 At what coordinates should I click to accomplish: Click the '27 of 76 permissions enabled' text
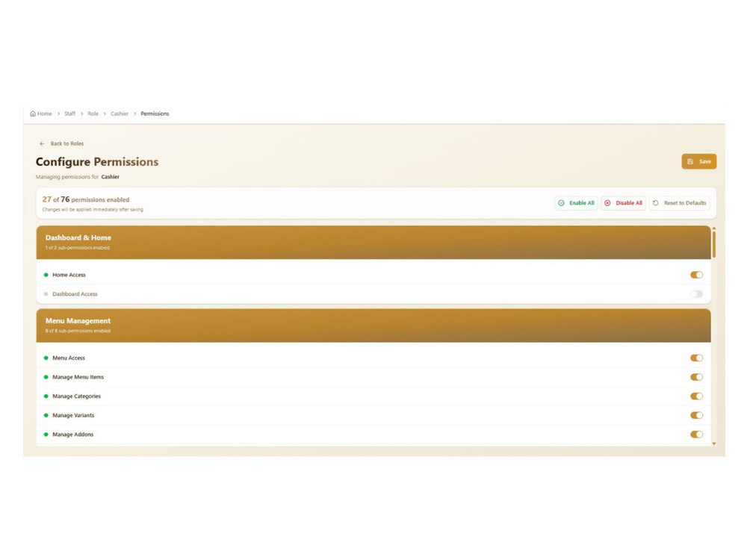[x=86, y=199]
